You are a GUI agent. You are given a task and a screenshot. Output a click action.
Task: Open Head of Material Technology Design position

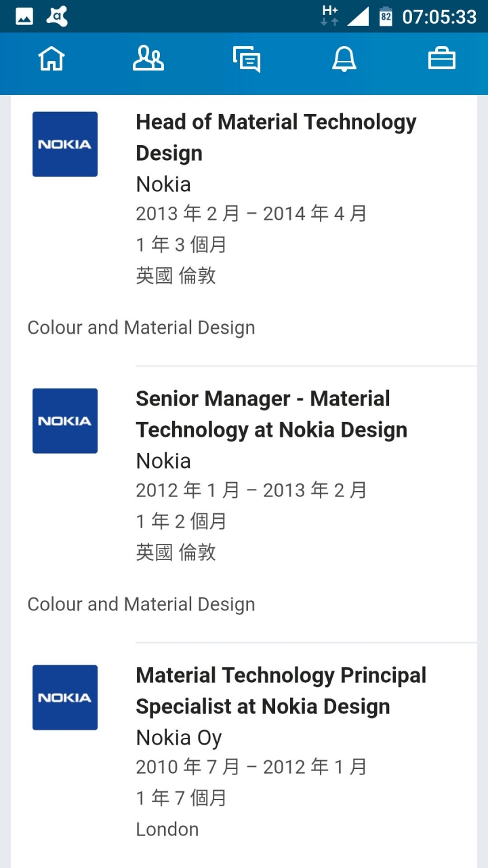point(276,138)
